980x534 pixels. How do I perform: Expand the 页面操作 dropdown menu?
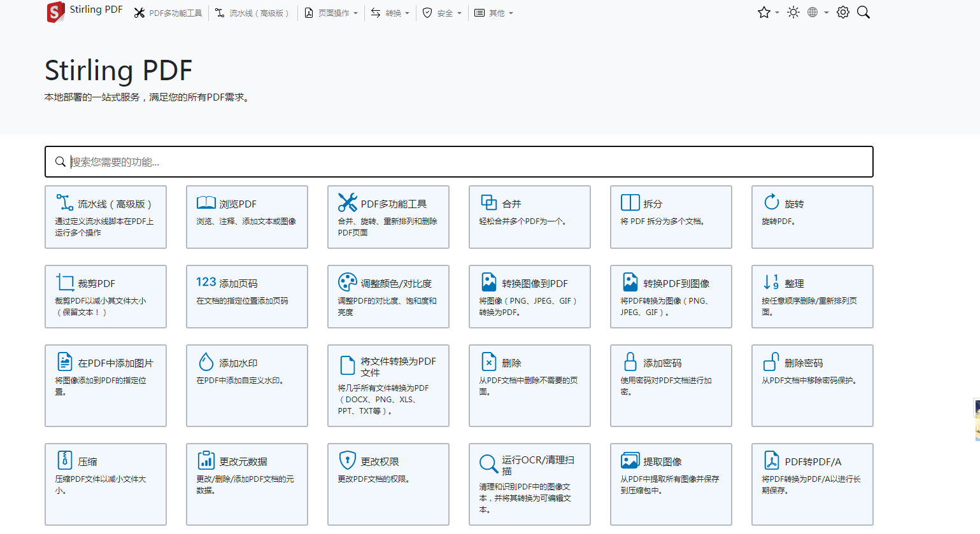[331, 13]
